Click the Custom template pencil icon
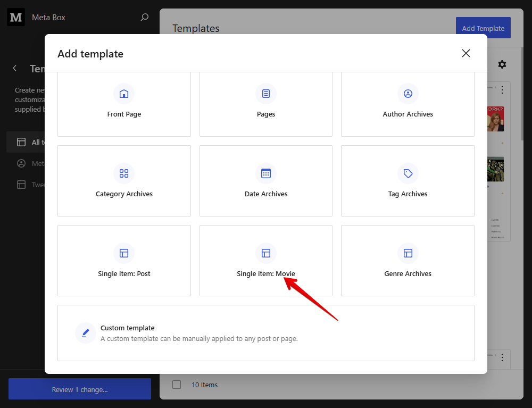Image resolution: width=532 pixels, height=408 pixels. [x=86, y=333]
